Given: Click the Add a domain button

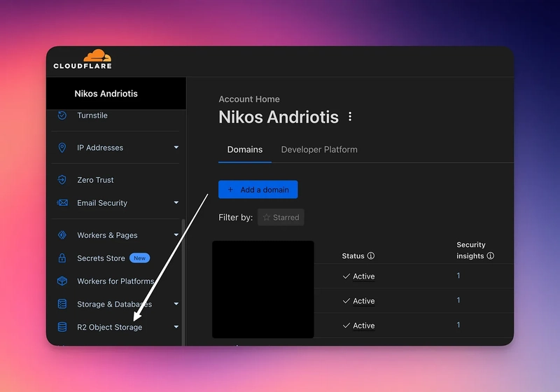Looking at the screenshot, I should (x=258, y=190).
